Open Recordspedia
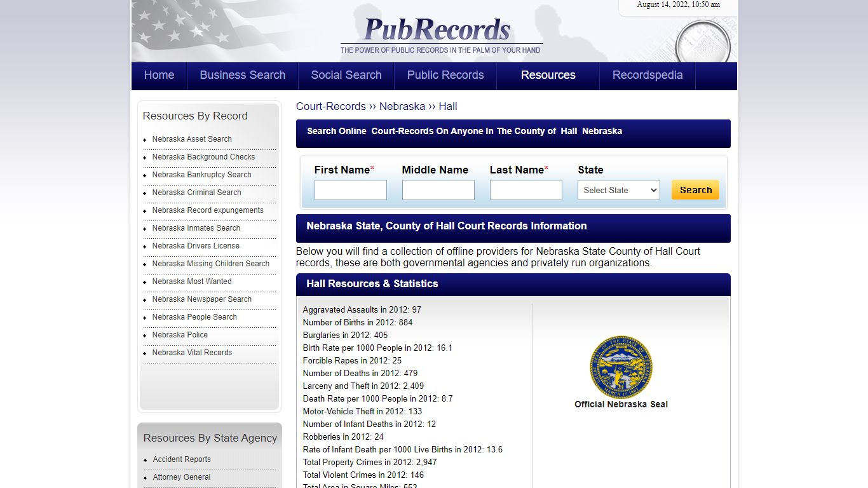This screenshot has height=488, width=868. click(x=648, y=75)
